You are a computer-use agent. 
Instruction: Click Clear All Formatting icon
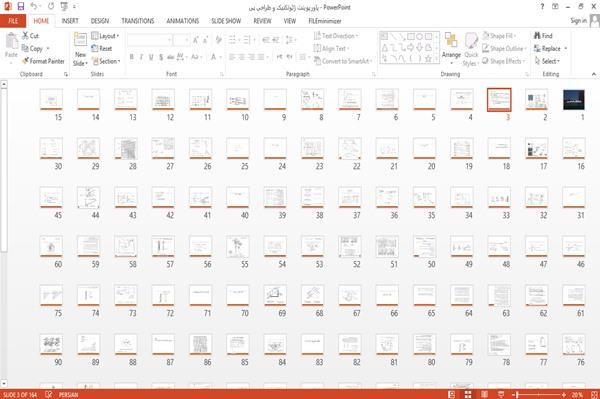(x=218, y=40)
